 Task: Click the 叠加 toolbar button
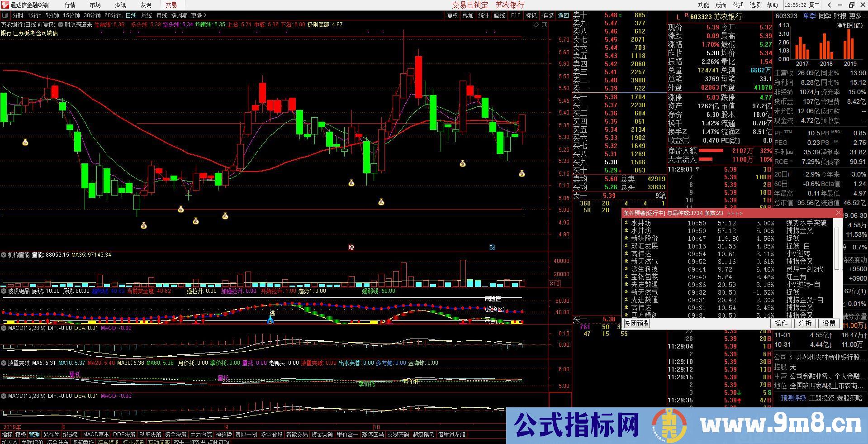(468, 15)
